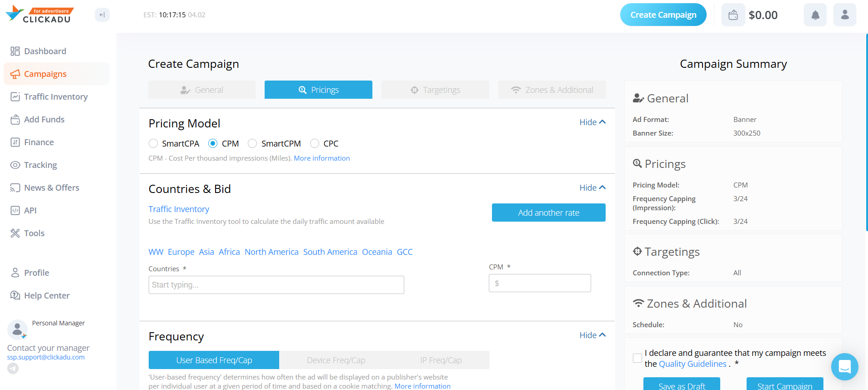
Task: Select Device Freq/Cap tab
Action: tap(336, 360)
